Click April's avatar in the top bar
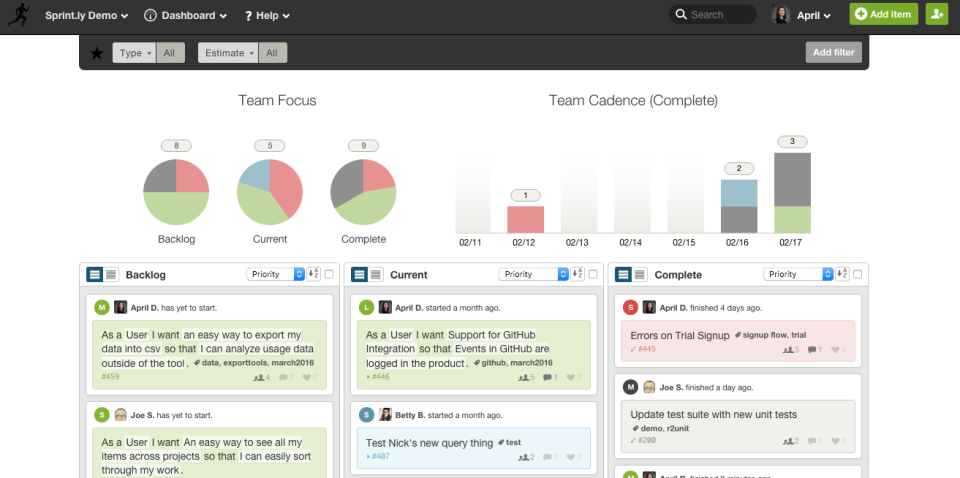Image resolution: width=960 pixels, height=478 pixels. click(781, 15)
